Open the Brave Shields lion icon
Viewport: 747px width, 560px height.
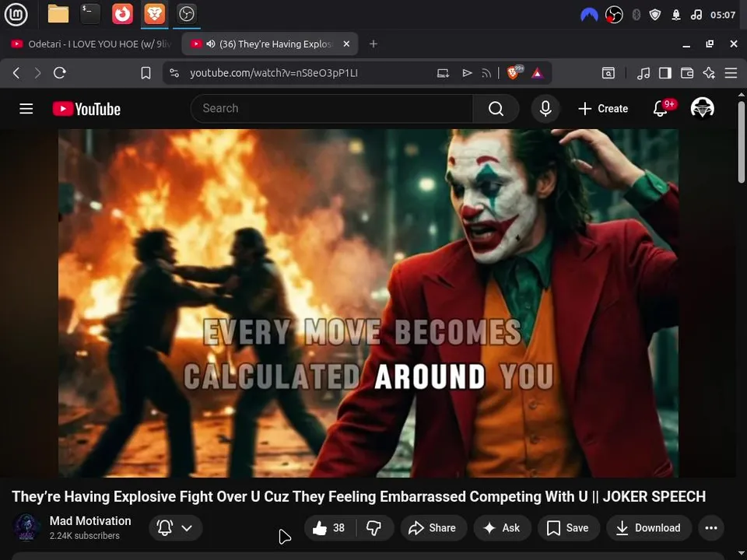(514, 72)
